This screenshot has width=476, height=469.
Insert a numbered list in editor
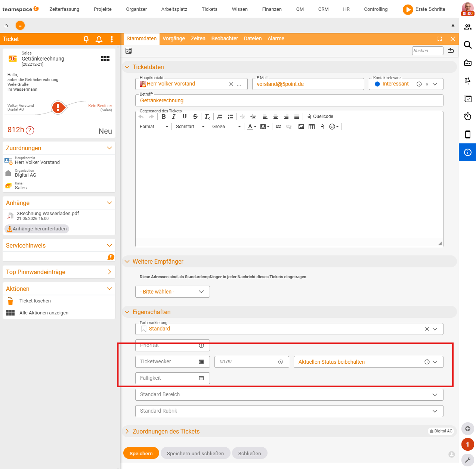pyautogui.click(x=220, y=117)
